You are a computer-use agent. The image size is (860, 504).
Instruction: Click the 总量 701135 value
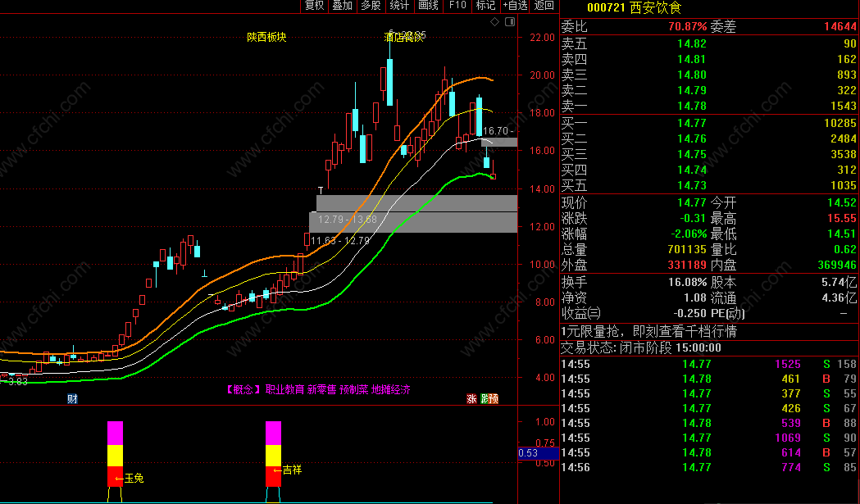point(687,249)
